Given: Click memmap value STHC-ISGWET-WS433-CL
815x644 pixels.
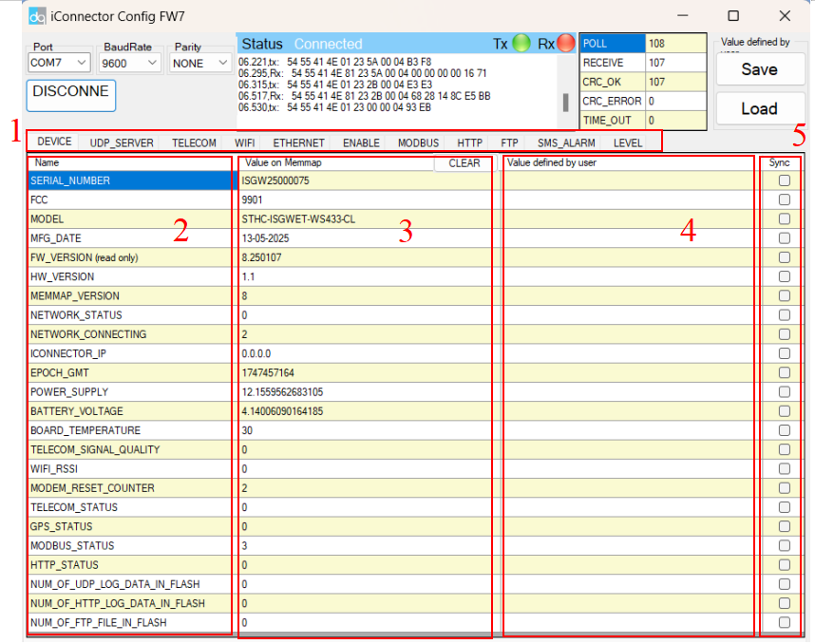Looking at the screenshot, I should pos(299,219).
